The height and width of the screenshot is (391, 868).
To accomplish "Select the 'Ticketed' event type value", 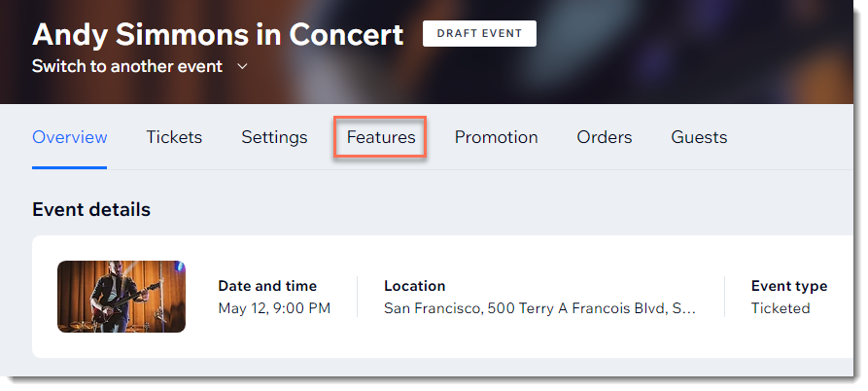I will [781, 308].
